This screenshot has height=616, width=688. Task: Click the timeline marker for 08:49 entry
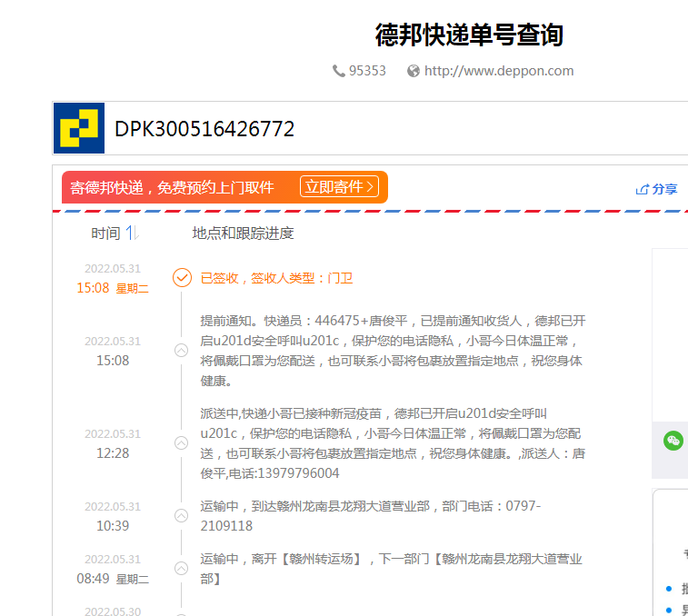point(181,569)
